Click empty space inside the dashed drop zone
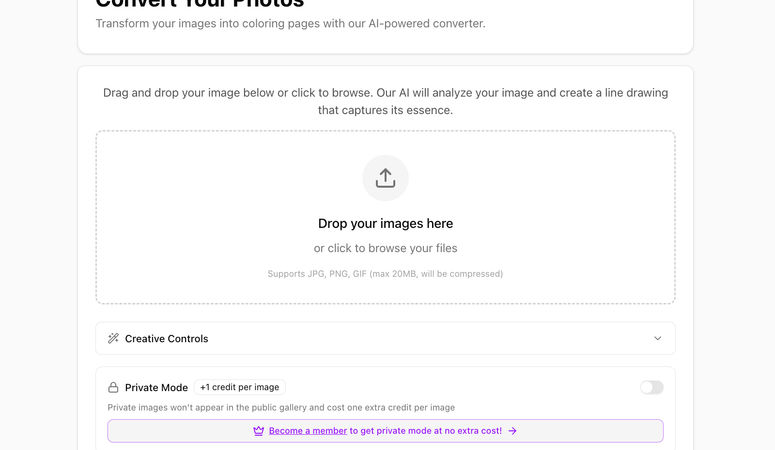The width and height of the screenshot is (775, 450). tap(200, 200)
